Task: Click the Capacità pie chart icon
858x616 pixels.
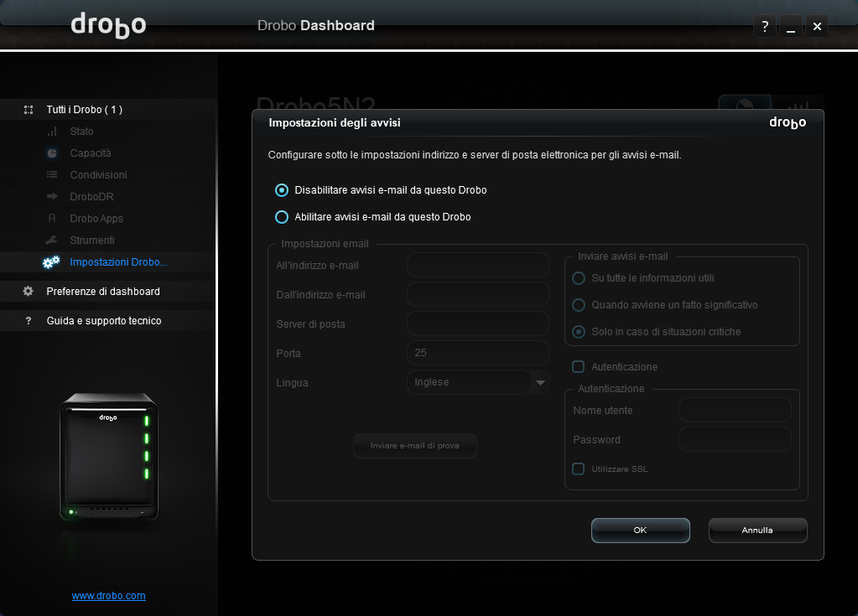Action: tap(52, 153)
